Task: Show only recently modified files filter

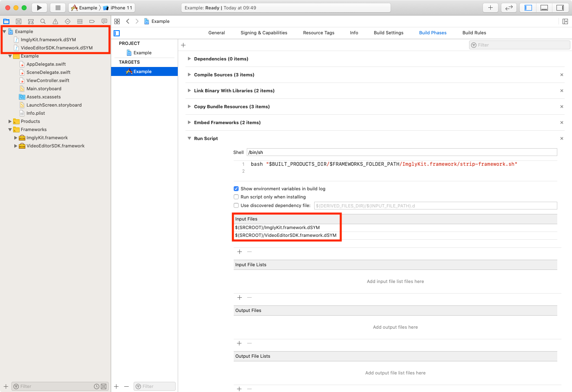Action: click(x=96, y=386)
